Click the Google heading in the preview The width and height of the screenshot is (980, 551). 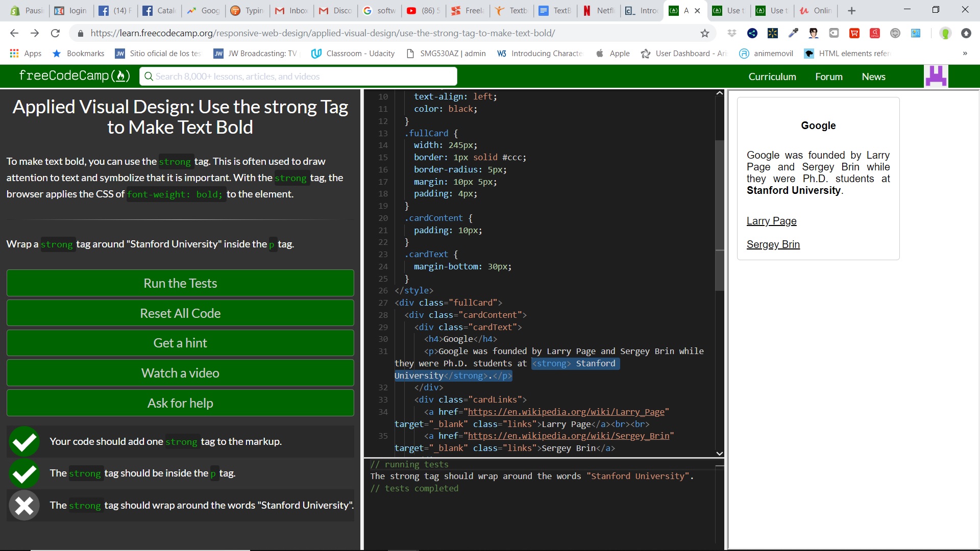(818, 126)
